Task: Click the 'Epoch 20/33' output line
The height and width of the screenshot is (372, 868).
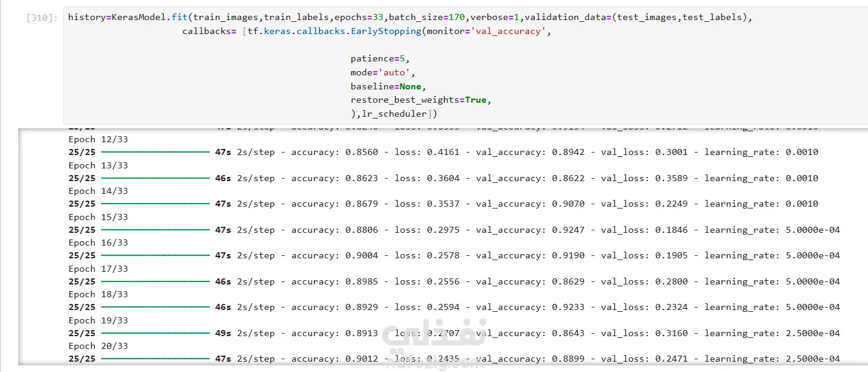Action: point(99,346)
